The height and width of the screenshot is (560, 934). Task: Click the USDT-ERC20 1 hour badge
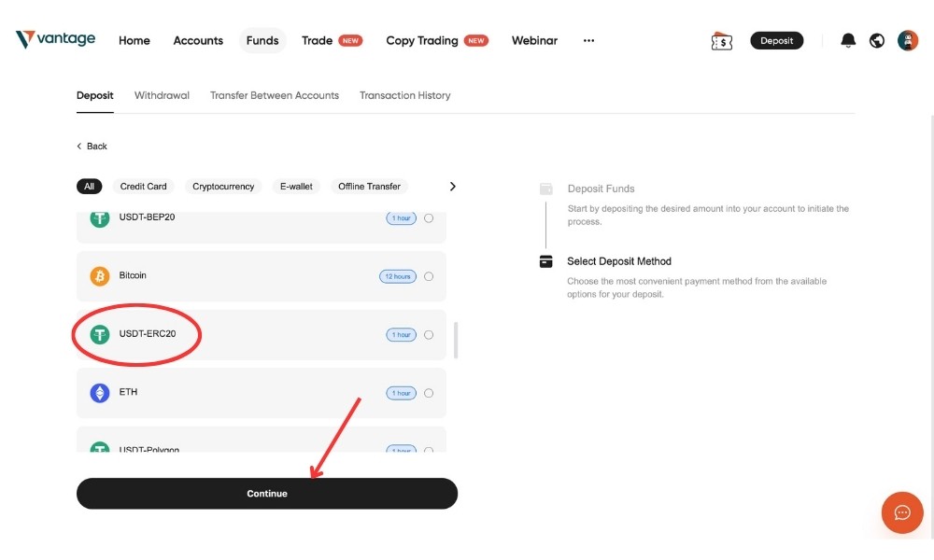click(x=401, y=334)
